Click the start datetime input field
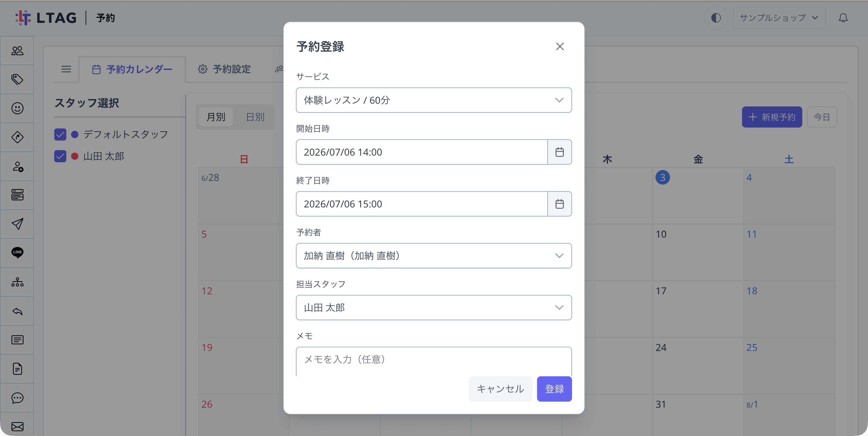Image resolution: width=868 pixels, height=436 pixels. (422, 152)
